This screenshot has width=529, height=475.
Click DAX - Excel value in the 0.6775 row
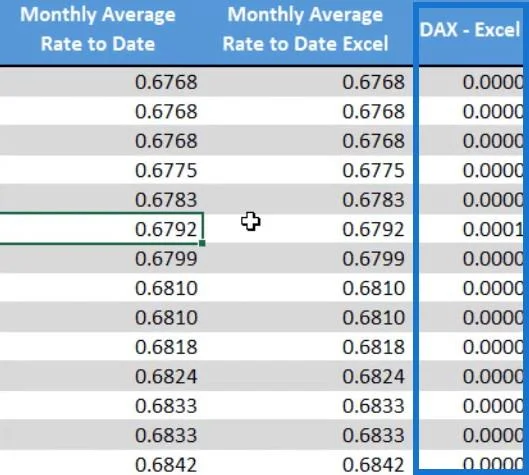point(493,170)
